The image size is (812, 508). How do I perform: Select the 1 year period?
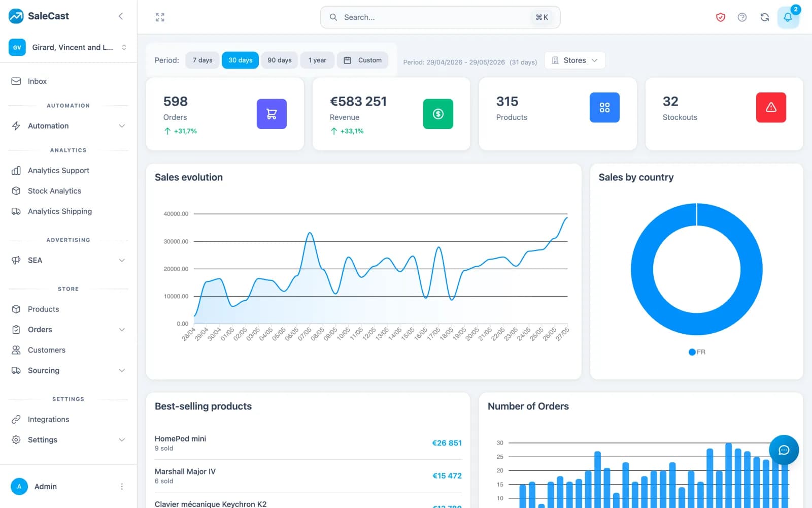(x=317, y=60)
